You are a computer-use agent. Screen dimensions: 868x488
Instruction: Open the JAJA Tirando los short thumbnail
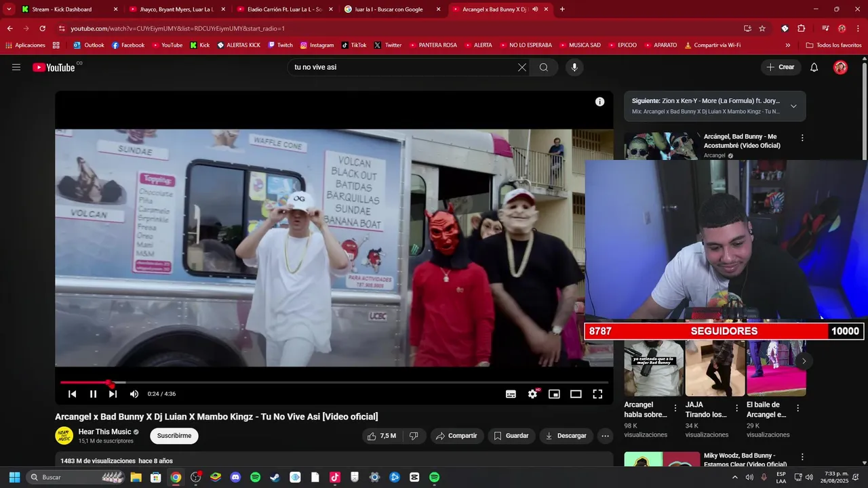coord(715,368)
